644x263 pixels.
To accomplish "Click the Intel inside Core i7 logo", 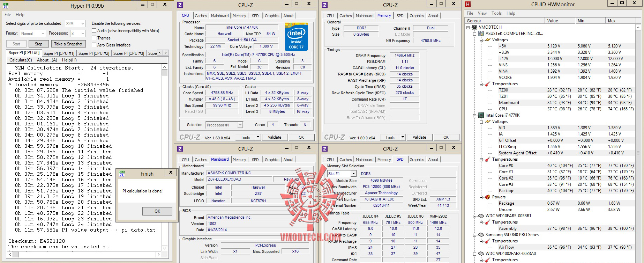I will pyautogui.click(x=296, y=37).
